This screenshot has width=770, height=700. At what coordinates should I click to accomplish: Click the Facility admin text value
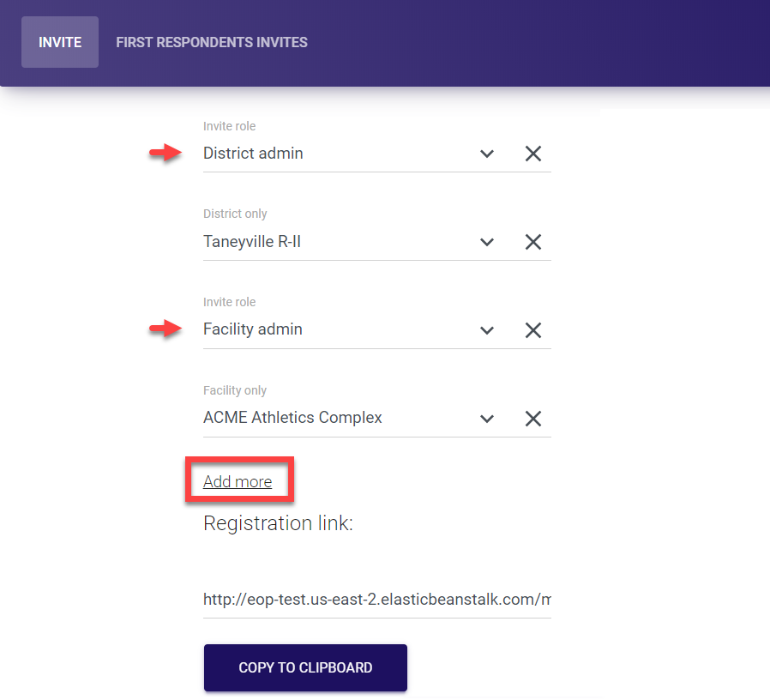253,329
